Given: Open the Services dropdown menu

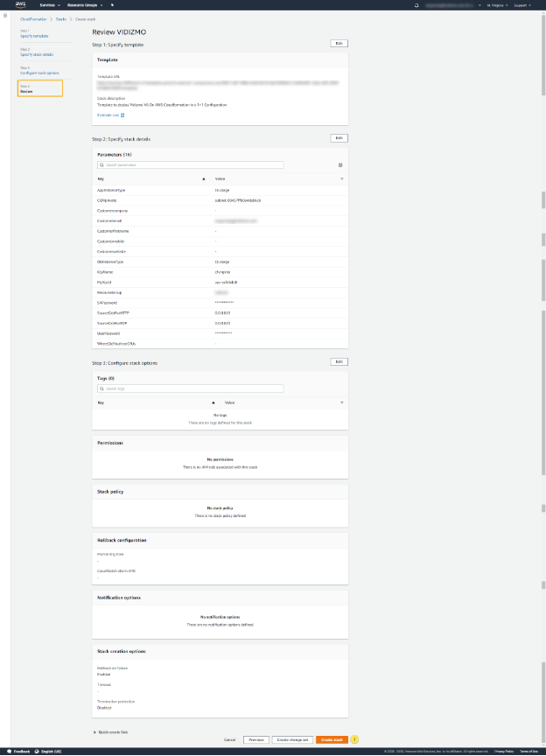Looking at the screenshot, I should (x=50, y=5).
